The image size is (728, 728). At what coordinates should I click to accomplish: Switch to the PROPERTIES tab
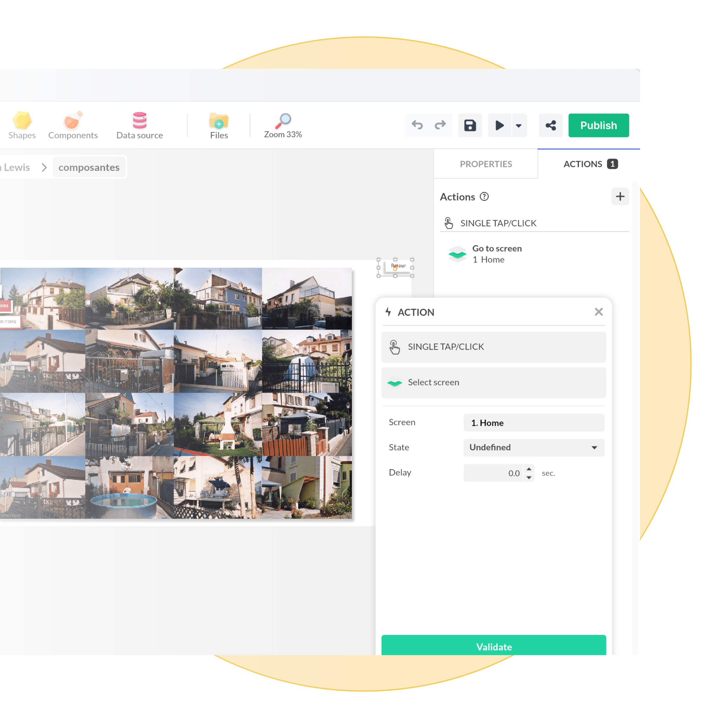pos(486,164)
